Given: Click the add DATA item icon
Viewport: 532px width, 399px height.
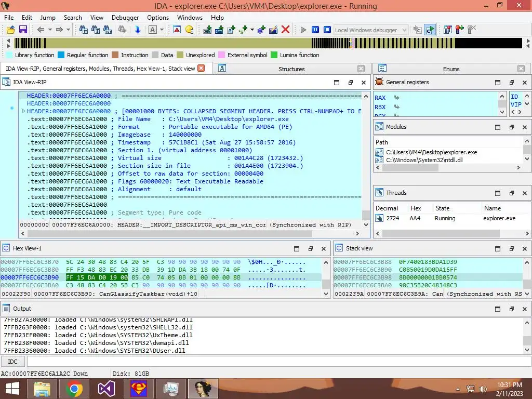Looking at the screenshot, I should click(x=219, y=30).
